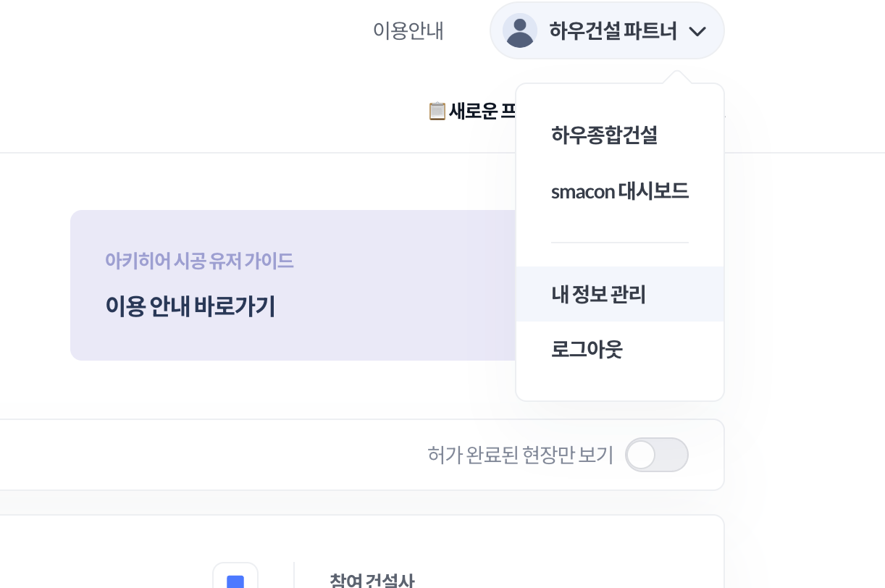Viewport: 885px width, 588px height.
Task: Click the user avatar icon
Action: pos(519,30)
